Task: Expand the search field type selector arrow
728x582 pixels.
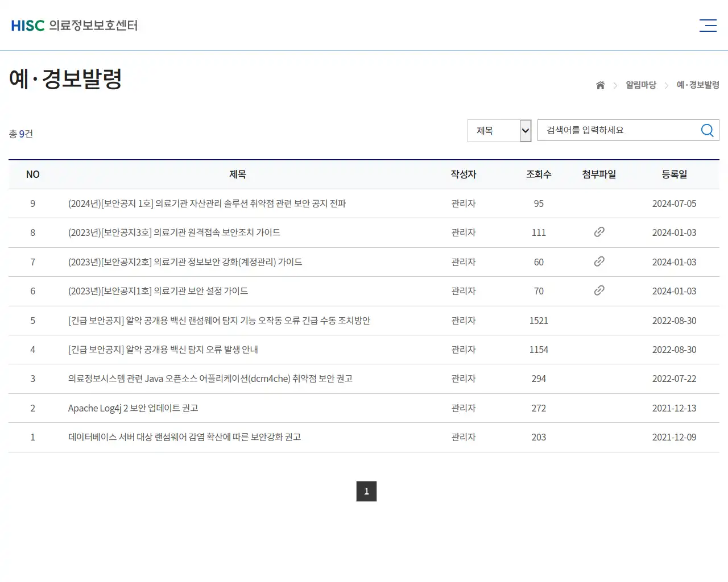Action: [524, 130]
